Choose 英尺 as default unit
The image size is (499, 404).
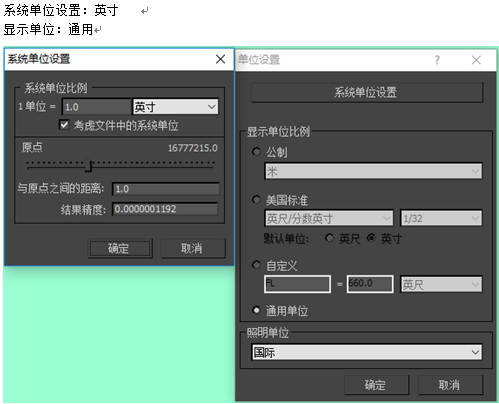tap(329, 238)
